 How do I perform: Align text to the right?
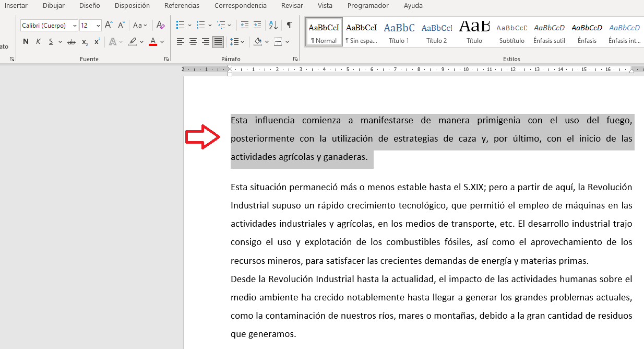tap(205, 42)
